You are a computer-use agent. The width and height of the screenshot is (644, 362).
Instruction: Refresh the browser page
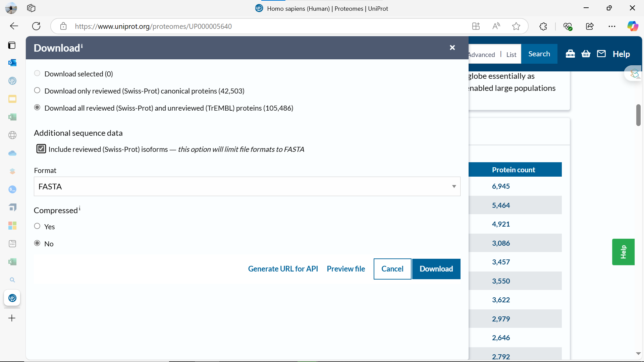[36, 26]
